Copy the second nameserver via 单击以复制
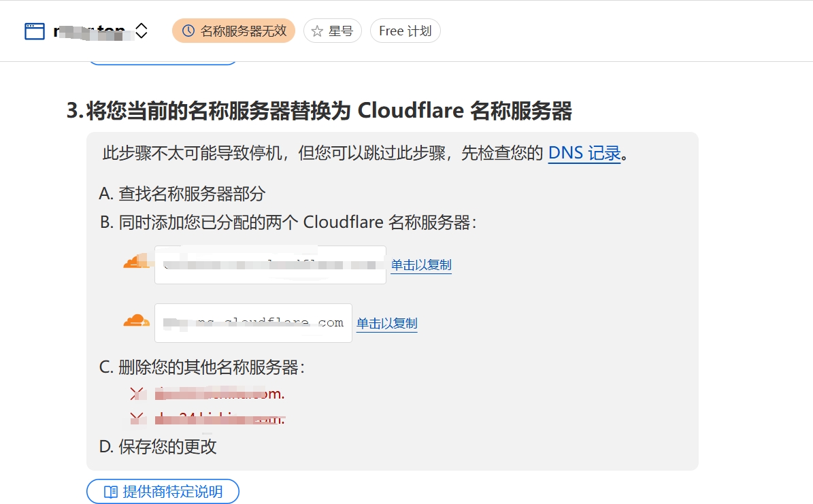 (387, 324)
